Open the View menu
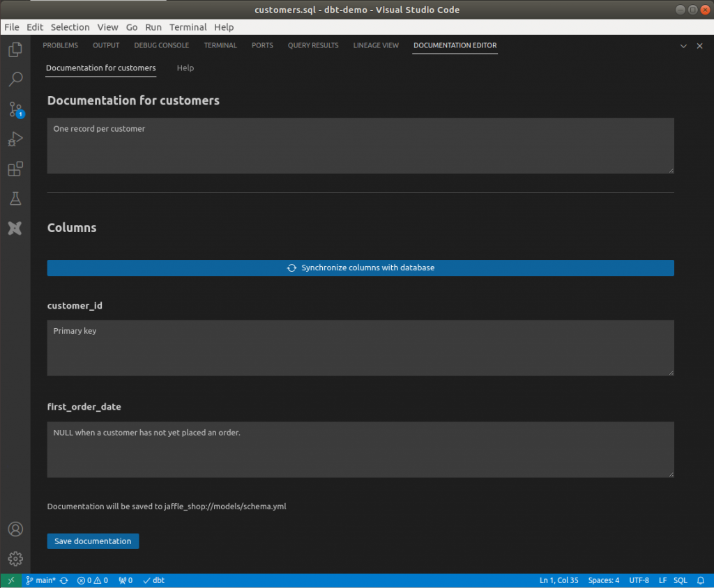 click(107, 27)
